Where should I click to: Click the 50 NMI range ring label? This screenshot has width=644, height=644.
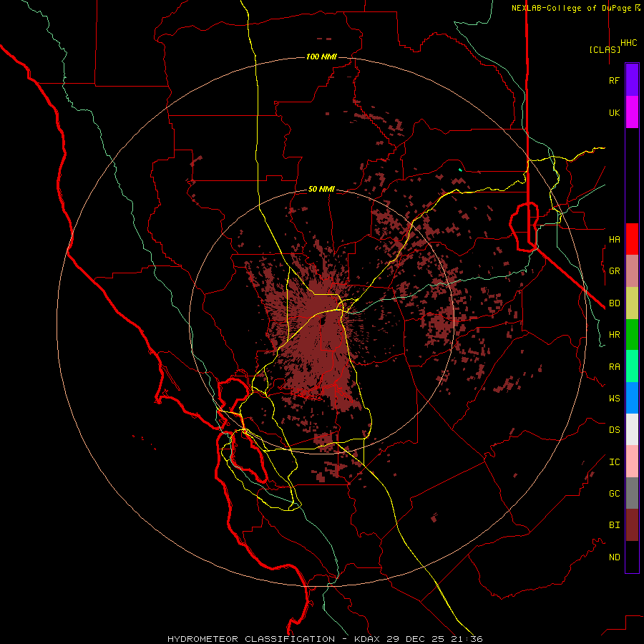click(x=321, y=189)
